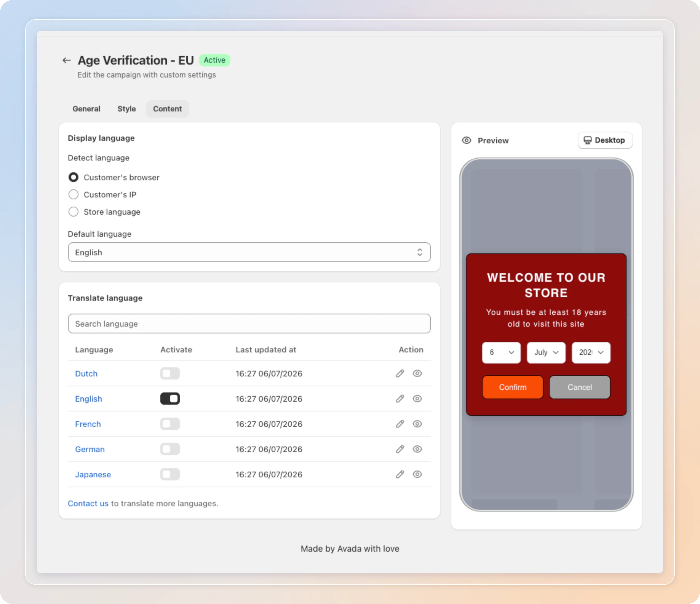Open the Default language dropdown
The width and height of the screenshot is (700, 604).
pos(249,252)
